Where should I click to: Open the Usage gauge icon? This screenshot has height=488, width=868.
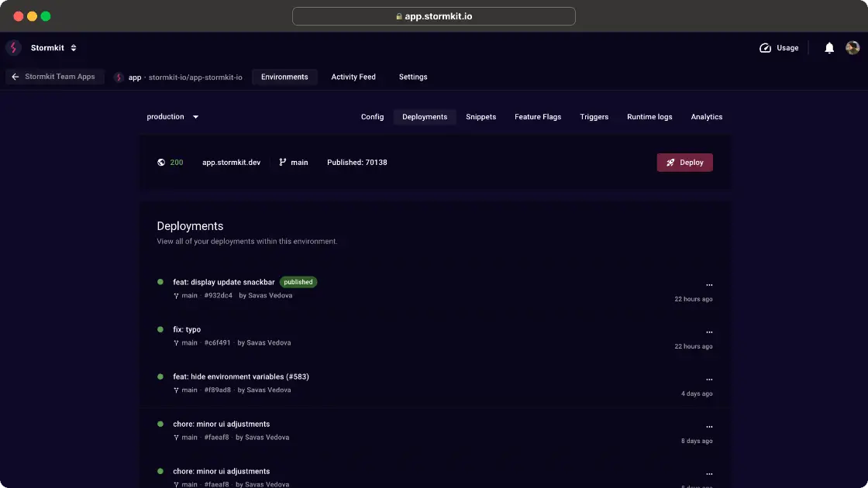(x=765, y=48)
